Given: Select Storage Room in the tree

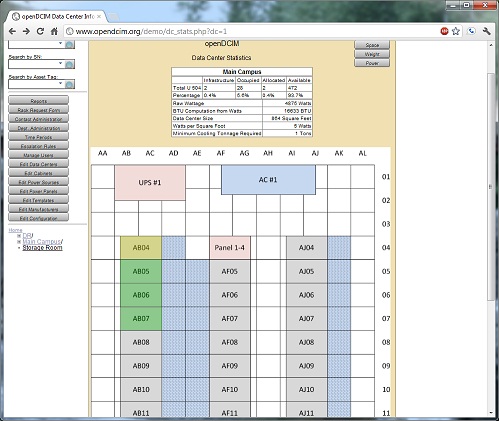Looking at the screenshot, I should click(42, 247).
